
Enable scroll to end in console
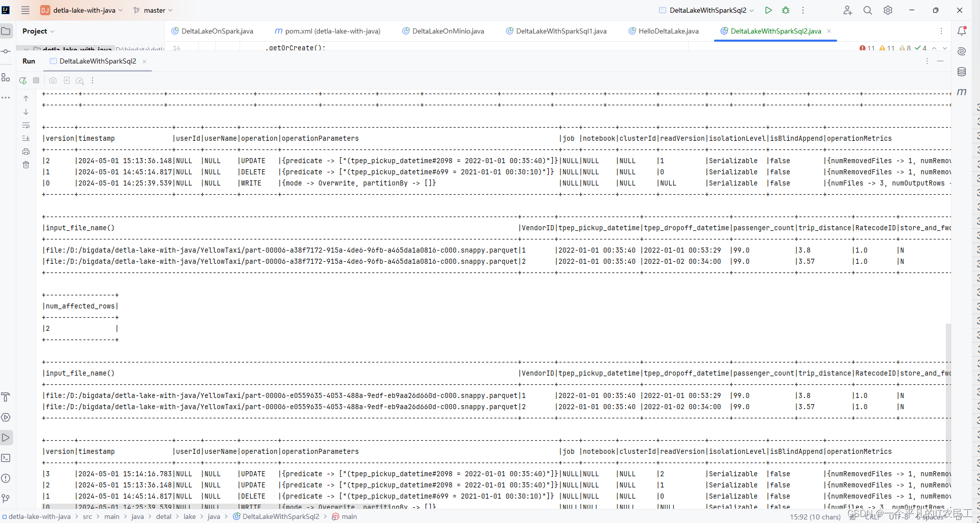[x=26, y=138]
